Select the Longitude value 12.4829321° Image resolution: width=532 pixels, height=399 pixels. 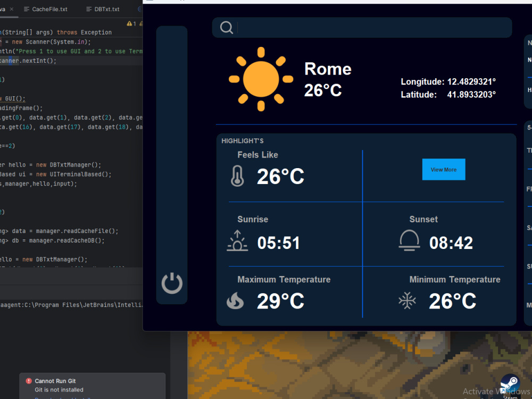tap(471, 82)
